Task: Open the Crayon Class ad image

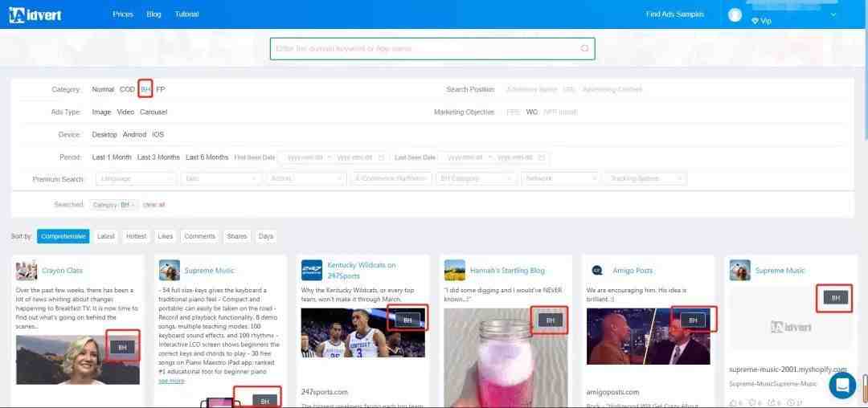Action: point(78,359)
